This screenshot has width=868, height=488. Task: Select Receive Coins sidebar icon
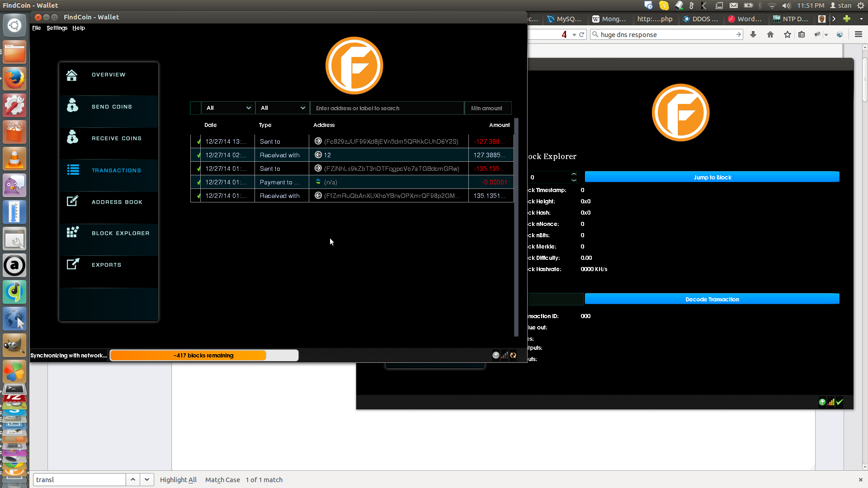pyautogui.click(x=72, y=137)
